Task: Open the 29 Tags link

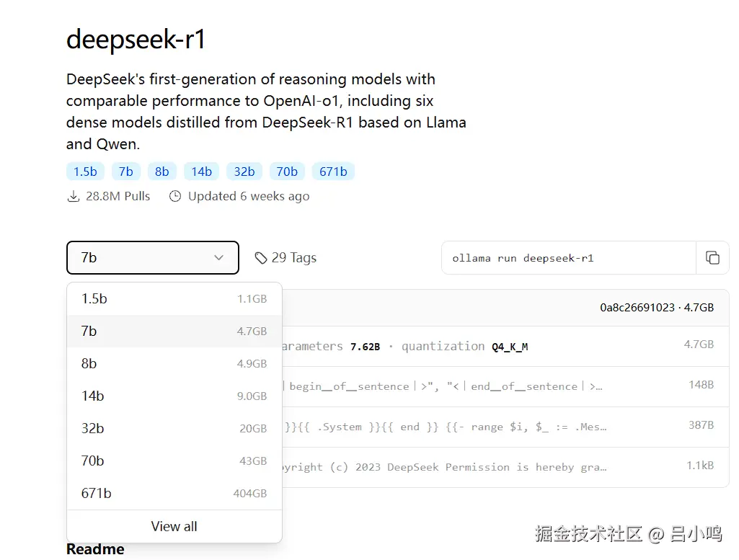Action: point(293,258)
